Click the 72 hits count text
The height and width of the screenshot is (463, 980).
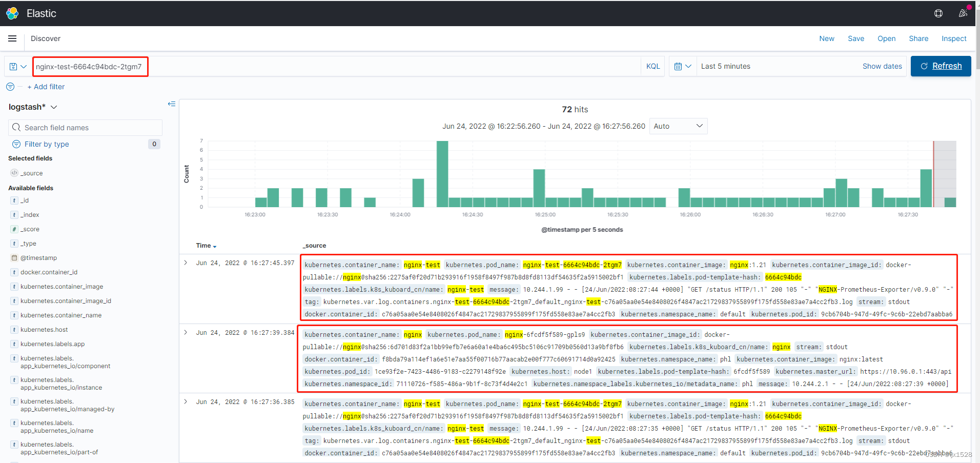click(x=575, y=109)
